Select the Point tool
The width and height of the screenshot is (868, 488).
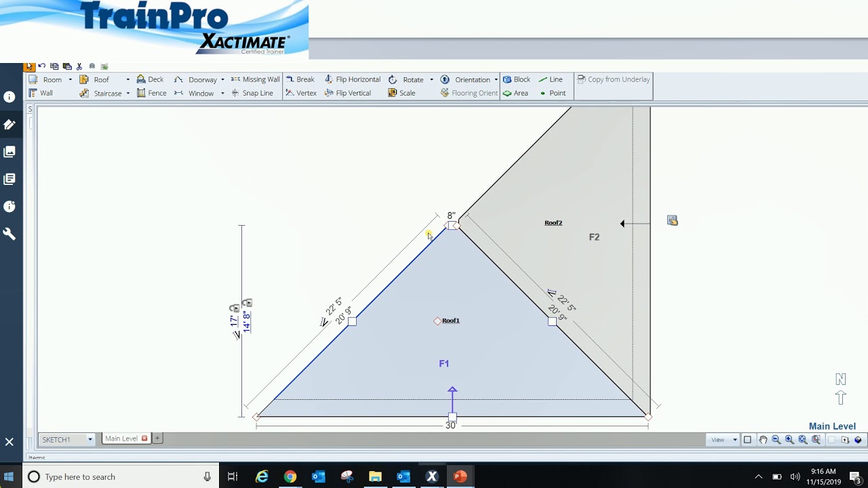(552, 93)
